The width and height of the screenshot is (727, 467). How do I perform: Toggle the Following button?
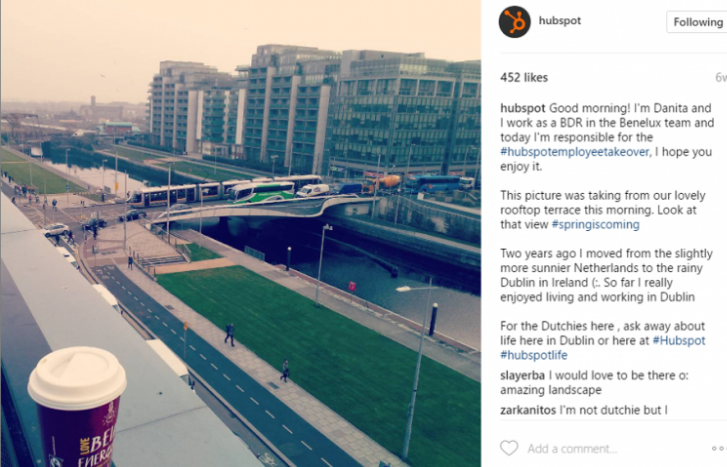(697, 22)
